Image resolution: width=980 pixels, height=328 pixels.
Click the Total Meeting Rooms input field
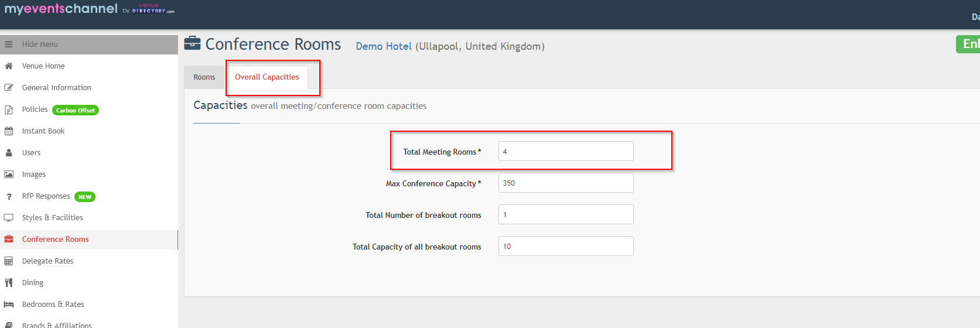tap(566, 151)
